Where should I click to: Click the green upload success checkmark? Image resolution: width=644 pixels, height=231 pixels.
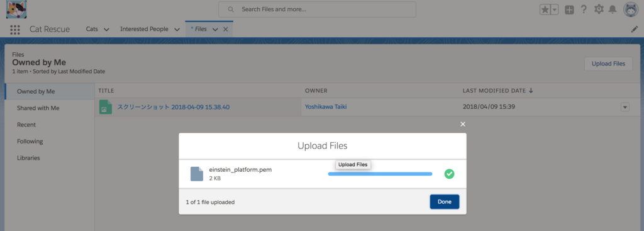[x=449, y=174]
